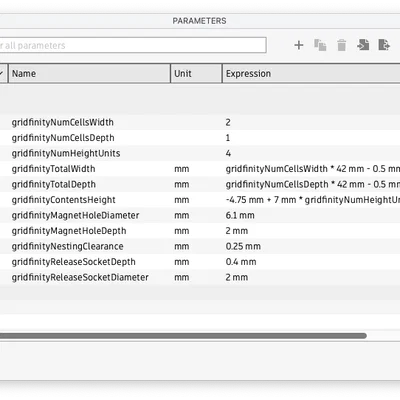Click gridfinityReleaseSocketDiameter expression 2 mm
Viewport: 400px width, 400px height.
coord(237,277)
